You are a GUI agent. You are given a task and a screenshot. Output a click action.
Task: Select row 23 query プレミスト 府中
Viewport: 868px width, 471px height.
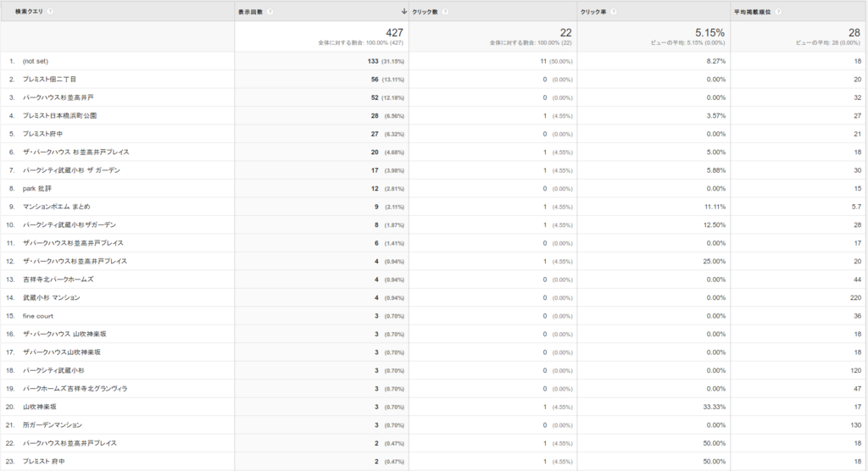[44, 462]
